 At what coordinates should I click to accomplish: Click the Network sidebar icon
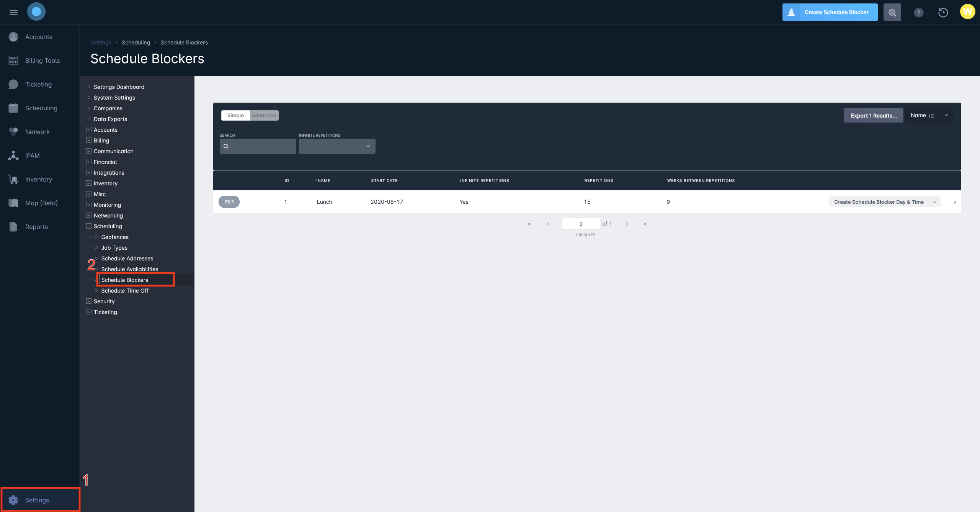[x=13, y=132]
